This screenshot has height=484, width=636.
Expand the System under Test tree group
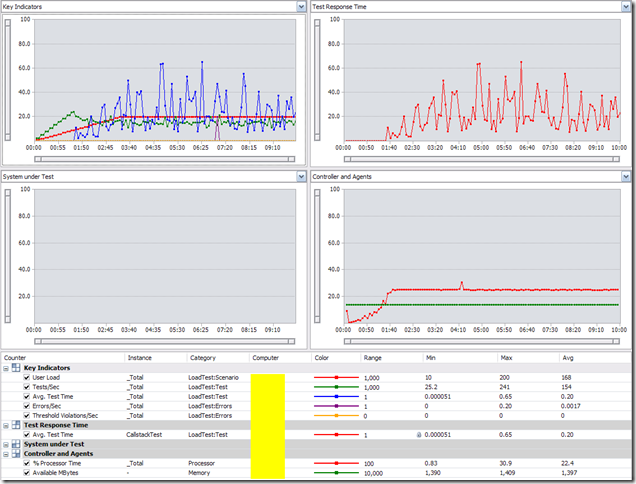coord(6,445)
